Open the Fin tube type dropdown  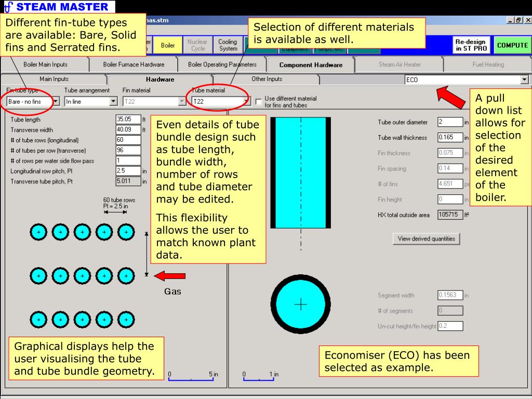56,101
